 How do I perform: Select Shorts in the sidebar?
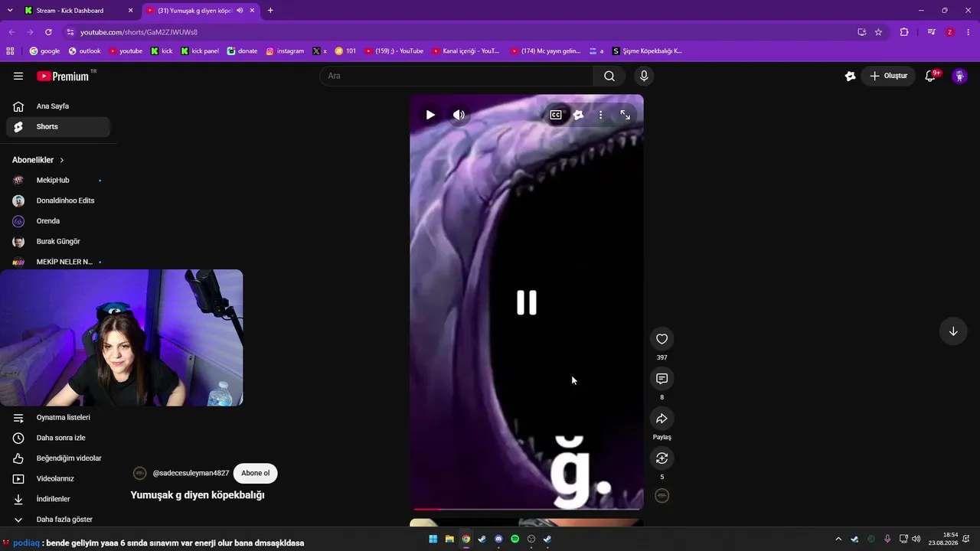pos(58,127)
